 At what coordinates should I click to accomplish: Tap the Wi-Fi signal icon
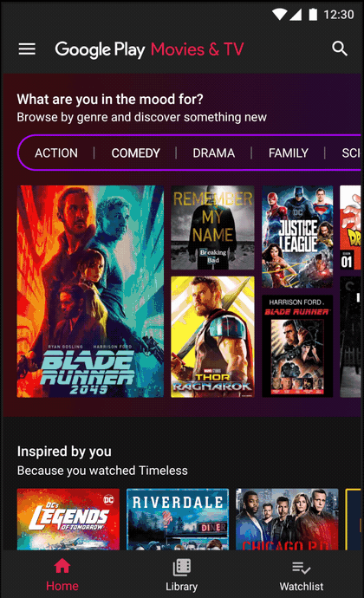point(279,15)
